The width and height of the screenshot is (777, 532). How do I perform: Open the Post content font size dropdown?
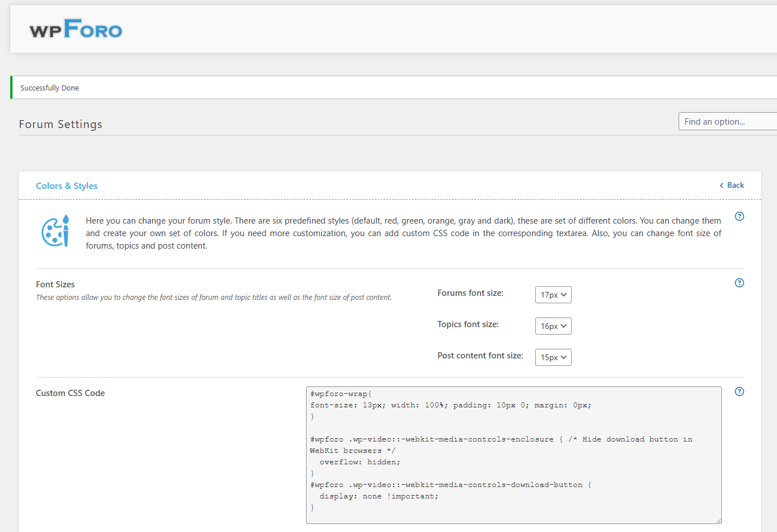click(x=553, y=357)
